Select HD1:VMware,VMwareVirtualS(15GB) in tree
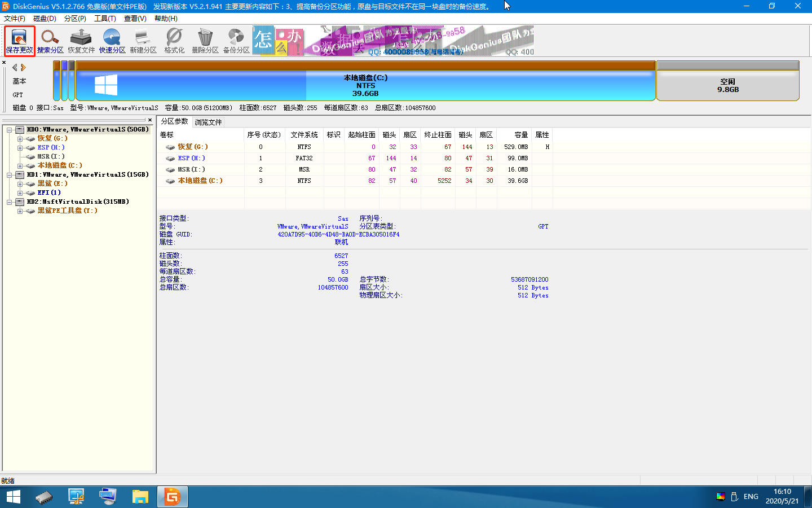 88,174
